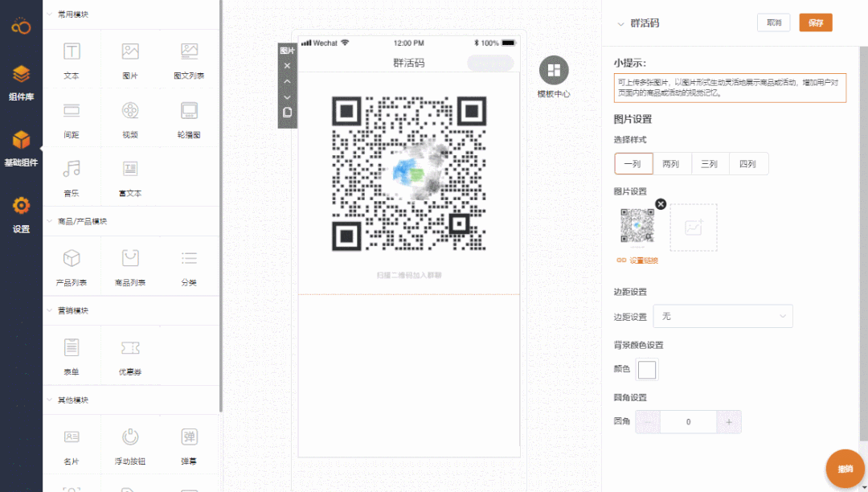868x492 pixels.
Task: Select the 文本 text component
Action: point(72,59)
